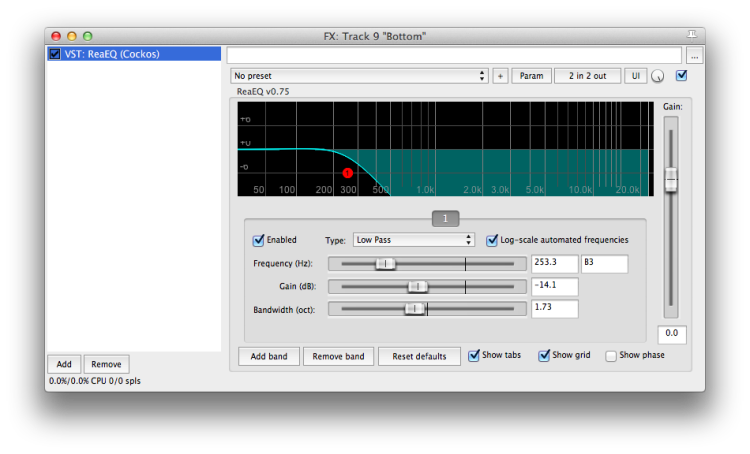
Task: Enable Show phase checkbox
Action: click(x=611, y=356)
